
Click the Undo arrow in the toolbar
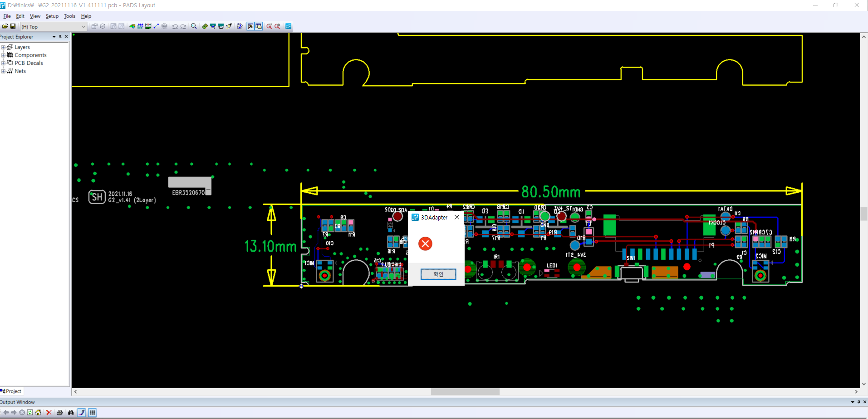pos(175,26)
